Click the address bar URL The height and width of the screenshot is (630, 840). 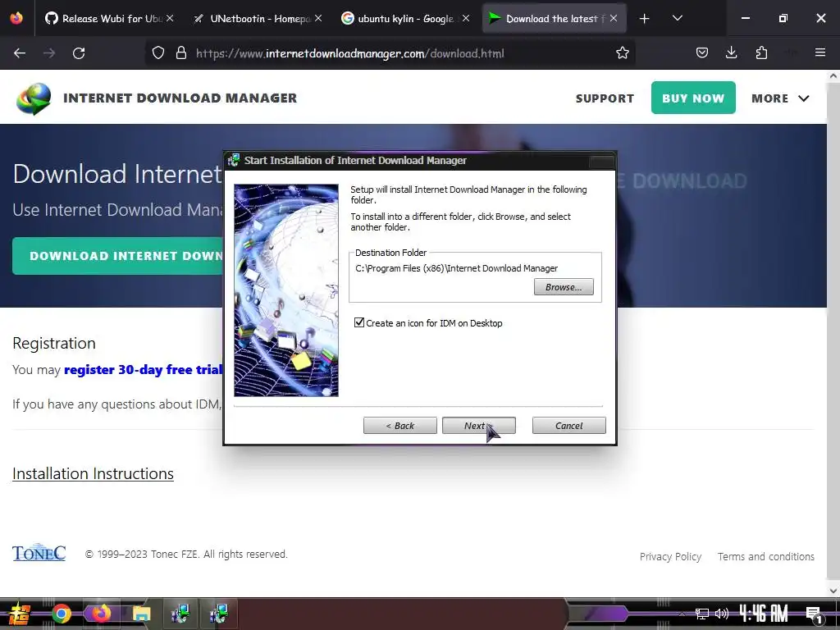(x=349, y=53)
